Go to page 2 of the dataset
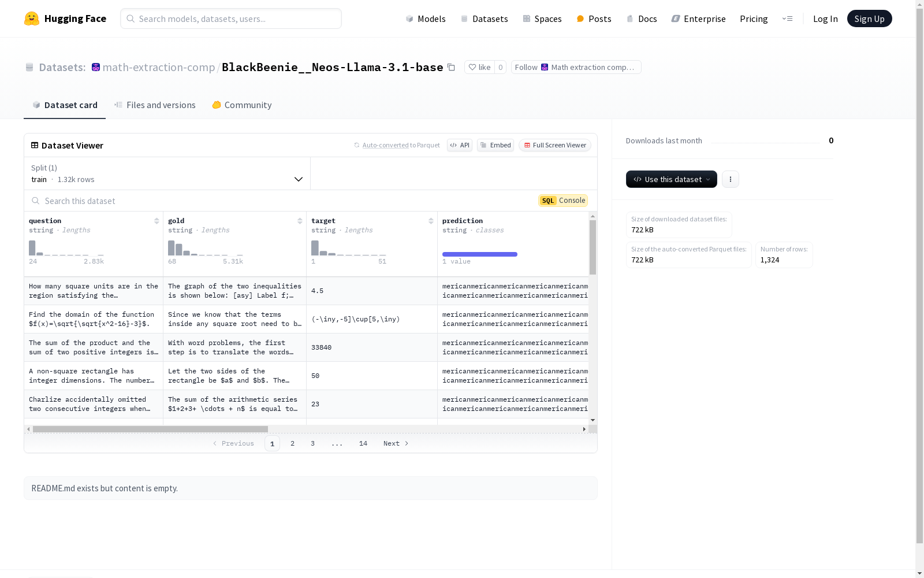 click(x=293, y=443)
